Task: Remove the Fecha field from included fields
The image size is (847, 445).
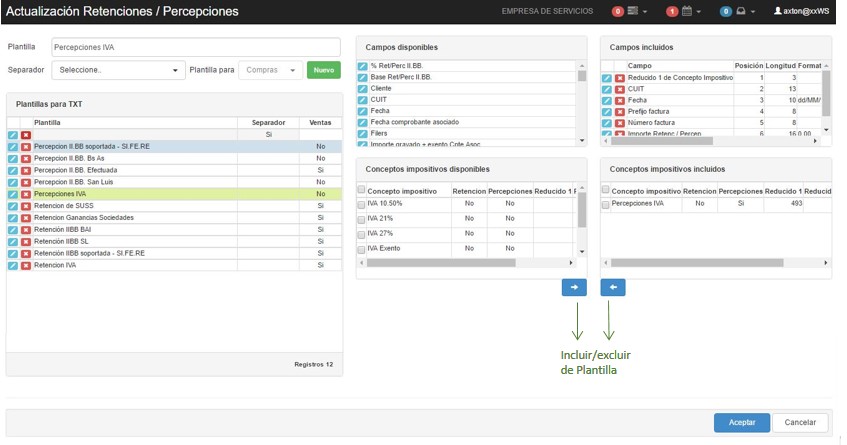Action: click(620, 100)
